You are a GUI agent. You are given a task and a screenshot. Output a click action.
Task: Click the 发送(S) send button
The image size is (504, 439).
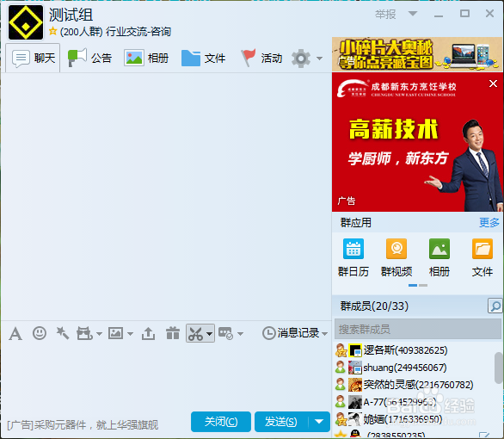click(281, 422)
